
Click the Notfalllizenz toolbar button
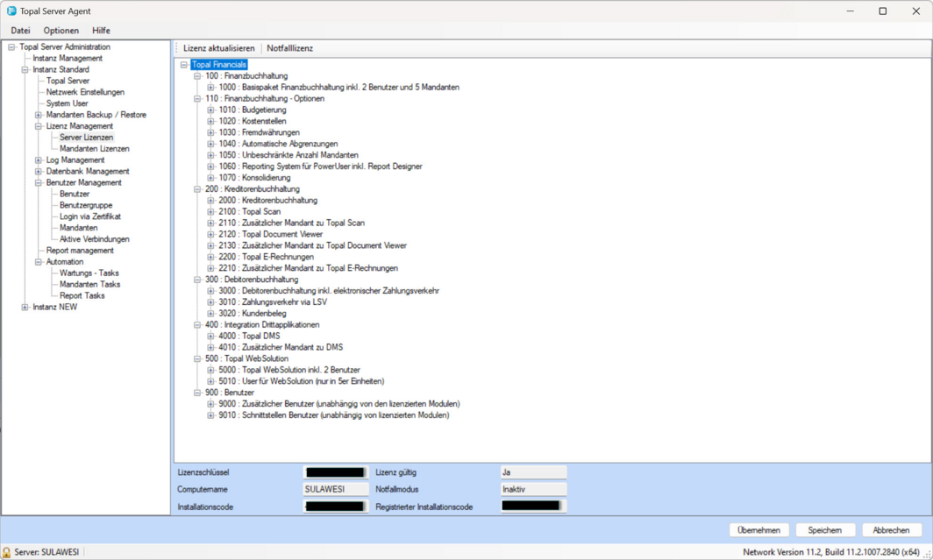pyautogui.click(x=289, y=48)
